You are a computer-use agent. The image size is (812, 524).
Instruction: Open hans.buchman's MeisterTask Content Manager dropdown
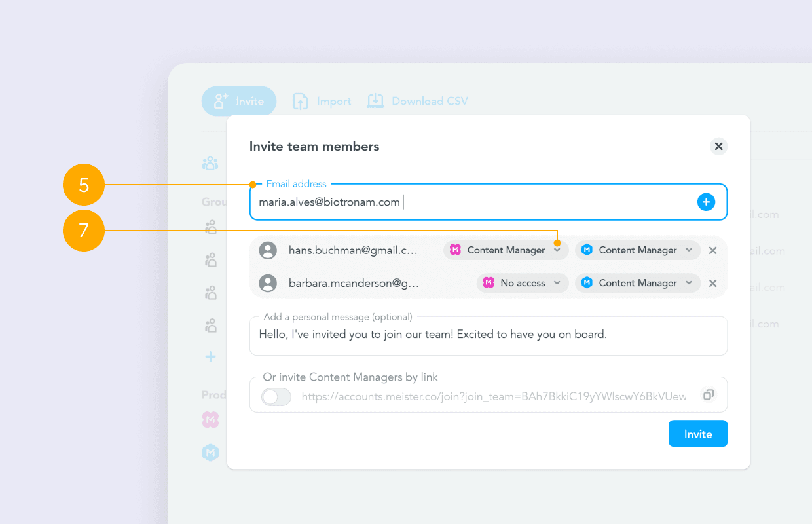(x=637, y=250)
